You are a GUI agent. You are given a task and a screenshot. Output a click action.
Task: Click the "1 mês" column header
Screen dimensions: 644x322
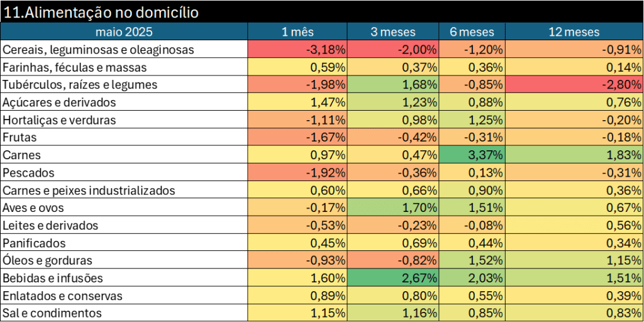[297, 31]
